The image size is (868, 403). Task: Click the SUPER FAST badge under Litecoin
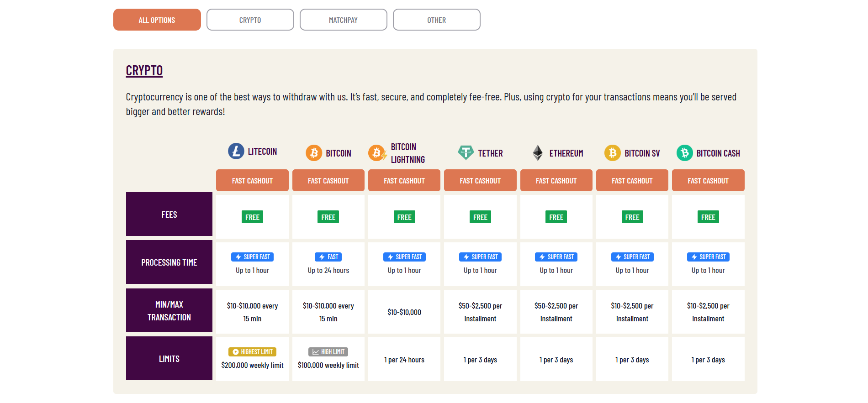pyautogui.click(x=252, y=257)
